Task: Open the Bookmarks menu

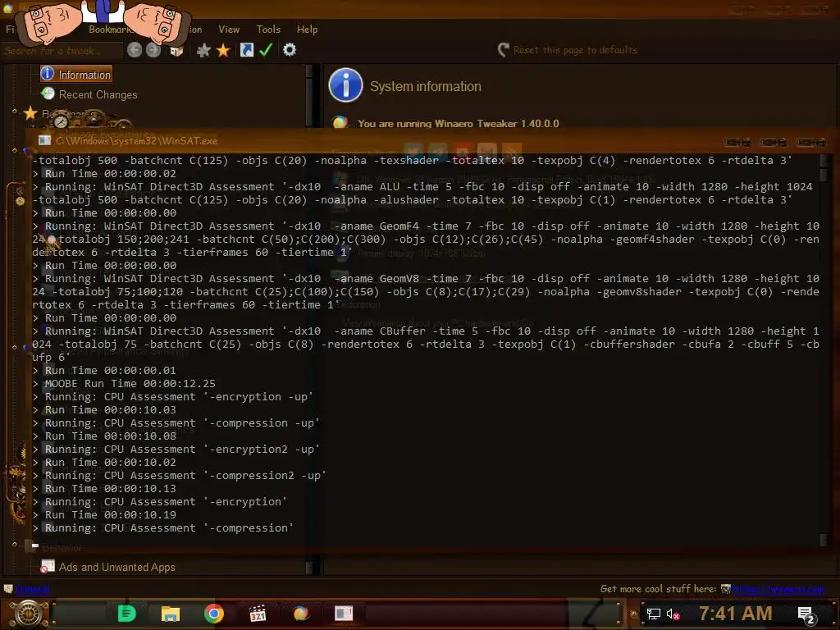Action: (109, 30)
